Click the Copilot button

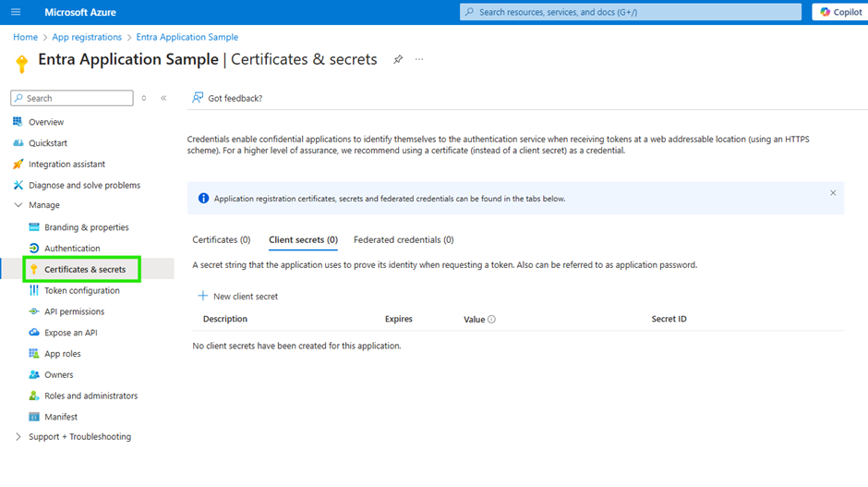click(x=841, y=12)
